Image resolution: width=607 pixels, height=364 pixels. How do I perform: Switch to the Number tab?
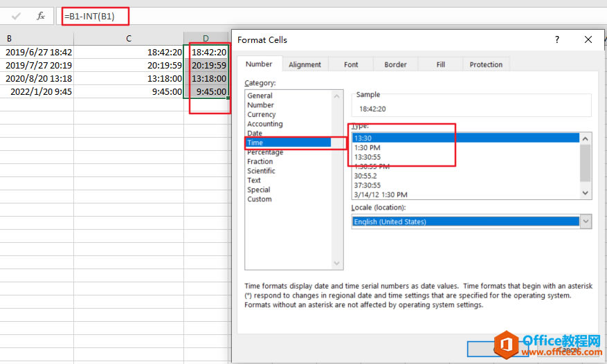[259, 64]
